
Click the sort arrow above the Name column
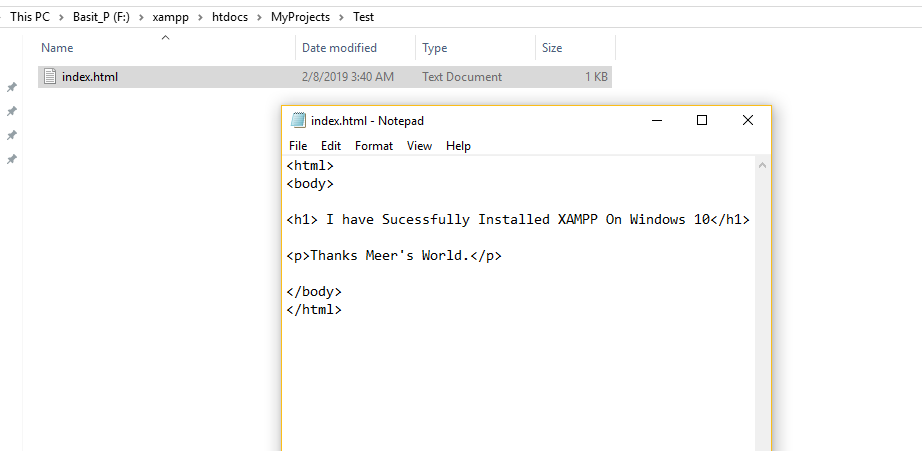tap(166, 38)
